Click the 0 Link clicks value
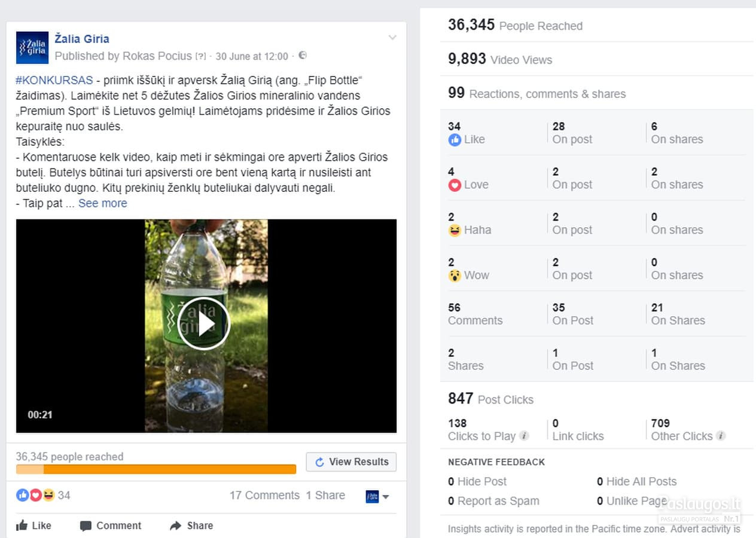756x538 pixels. point(578,430)
